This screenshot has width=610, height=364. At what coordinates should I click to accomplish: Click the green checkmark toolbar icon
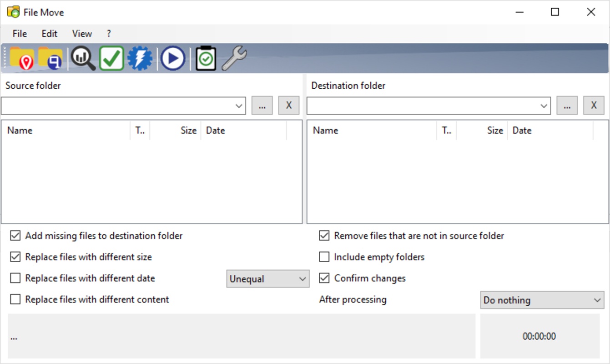(111, 59)
